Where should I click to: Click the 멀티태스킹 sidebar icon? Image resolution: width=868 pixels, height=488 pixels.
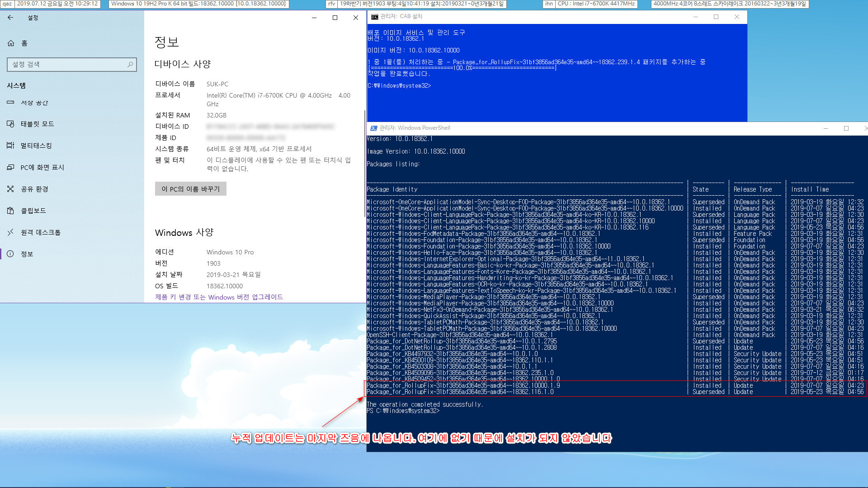coord(10,145)
